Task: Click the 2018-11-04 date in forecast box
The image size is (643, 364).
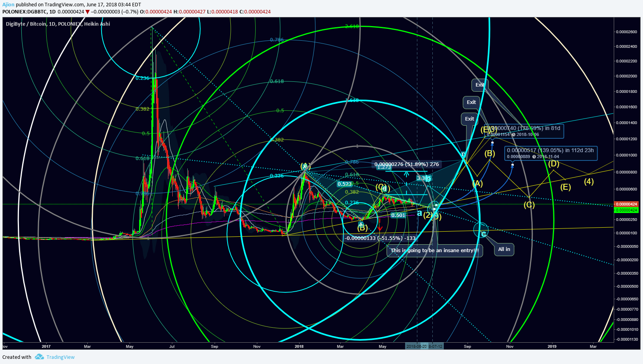Action: [548, 157]
